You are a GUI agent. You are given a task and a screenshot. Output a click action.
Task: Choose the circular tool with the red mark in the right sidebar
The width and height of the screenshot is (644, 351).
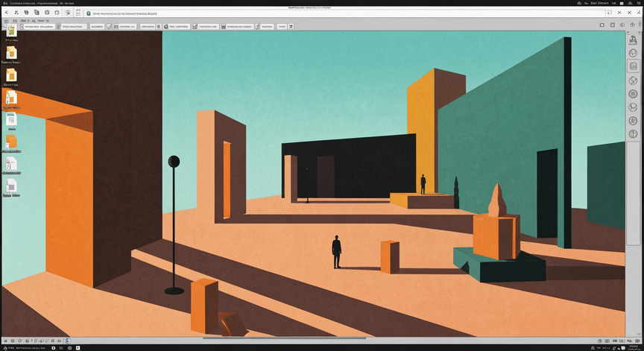(633, 80)
